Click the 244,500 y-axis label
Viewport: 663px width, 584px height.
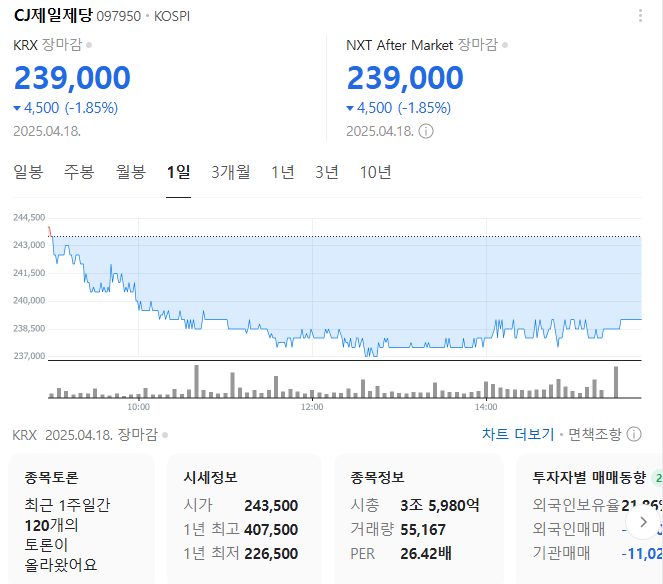click(29, 217)
